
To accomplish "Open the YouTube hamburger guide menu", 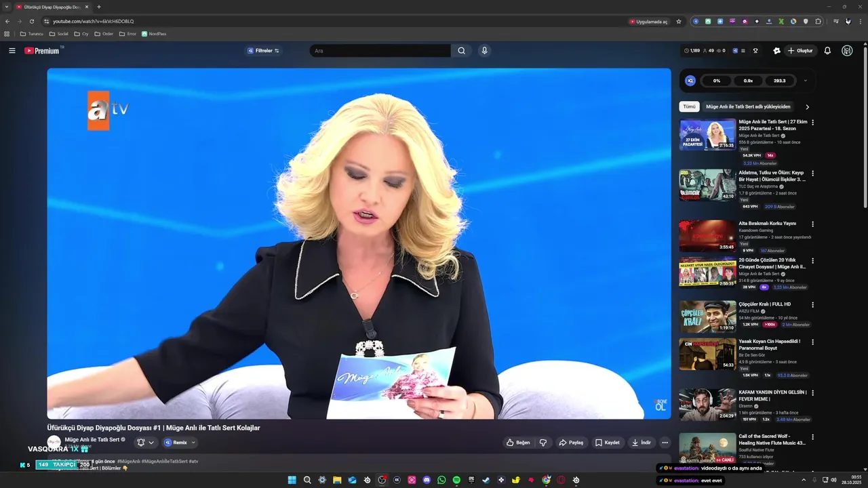I will click(12, 51).
